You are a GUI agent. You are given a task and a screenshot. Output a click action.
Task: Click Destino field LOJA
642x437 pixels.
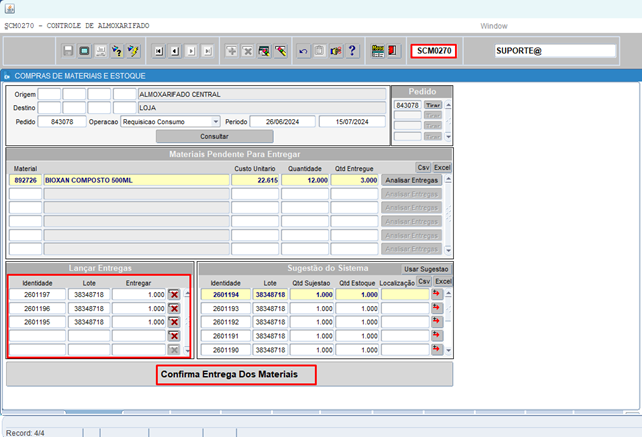pos(262,108)
